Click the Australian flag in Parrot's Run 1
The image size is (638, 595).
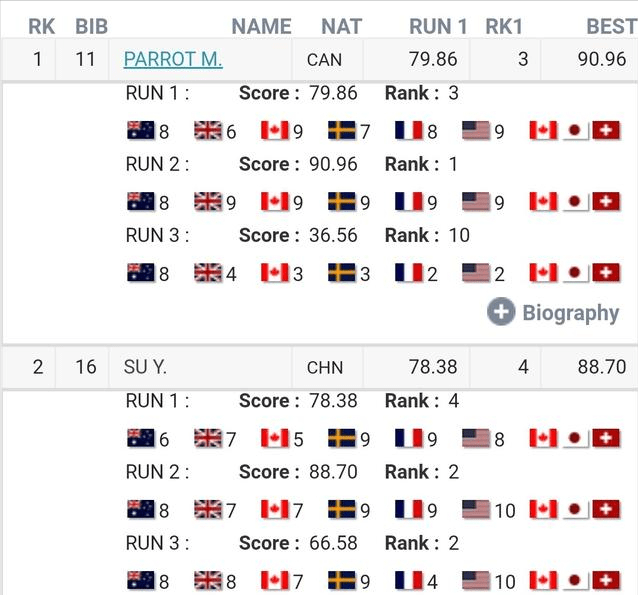(141, 131)
